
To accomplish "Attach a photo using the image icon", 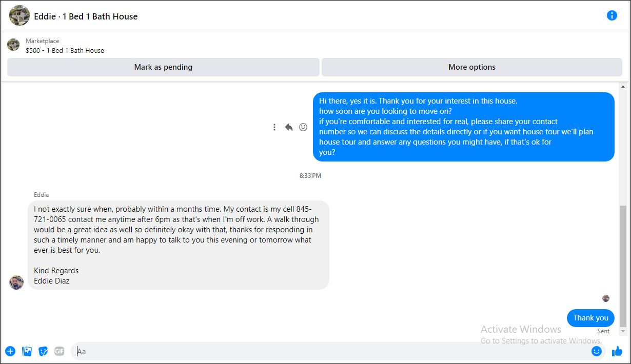I will (27, 351).
